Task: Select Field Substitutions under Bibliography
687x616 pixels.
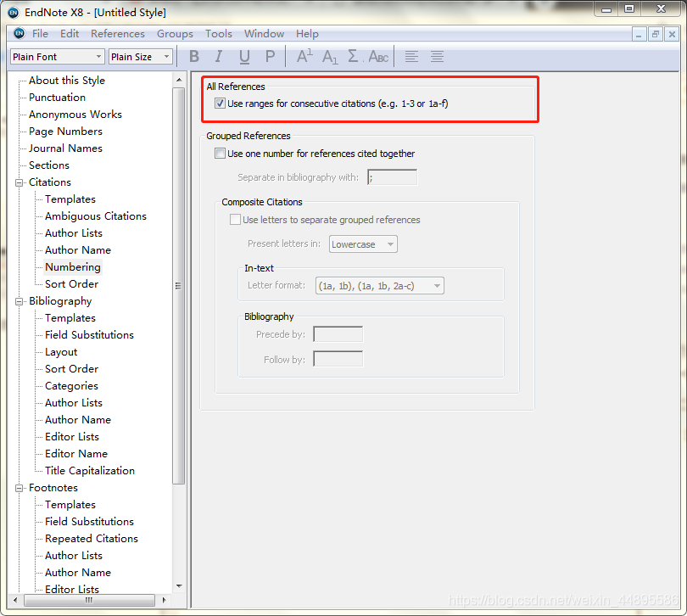Action: point(89,335)
